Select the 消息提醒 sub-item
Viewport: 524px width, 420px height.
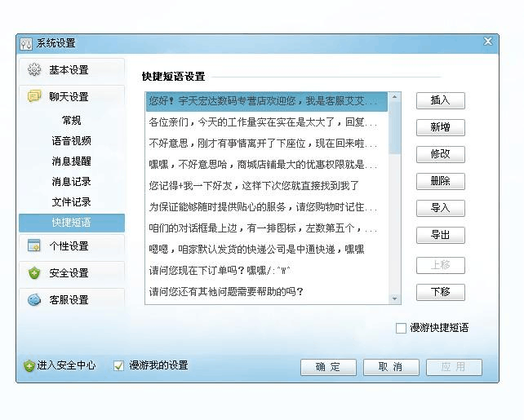click(x=72, y=161)
